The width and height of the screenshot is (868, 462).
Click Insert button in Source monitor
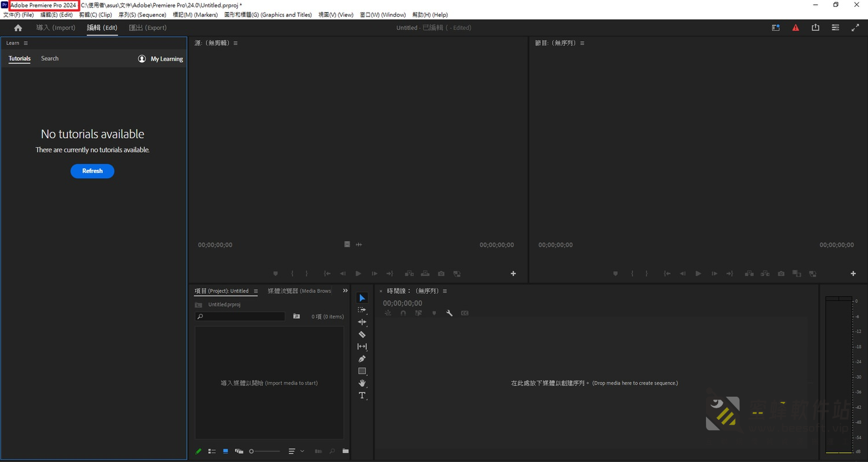tap(409, 273)
